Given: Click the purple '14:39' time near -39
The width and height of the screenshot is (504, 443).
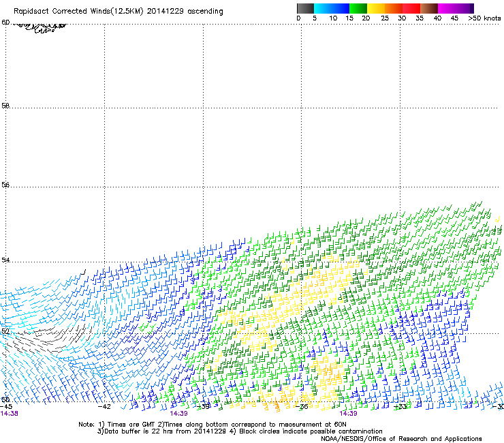Looking at the screenshot, I should pyautogui.click(x=178, y=414).
